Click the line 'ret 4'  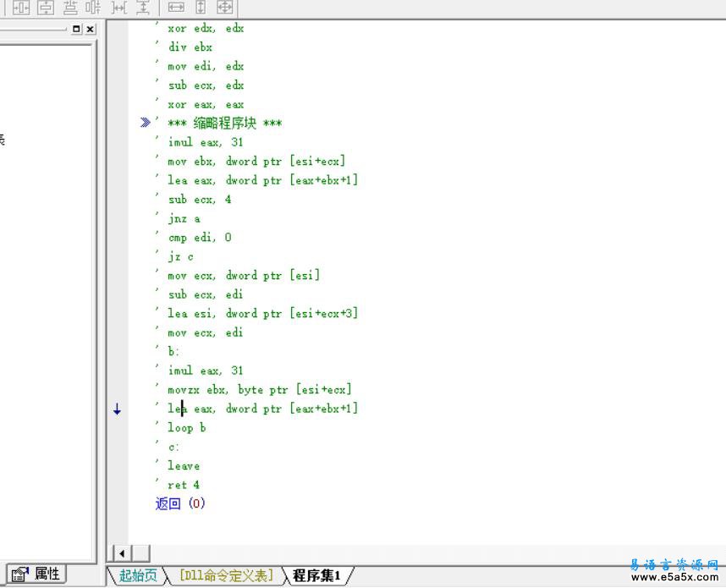pos(184,485)
